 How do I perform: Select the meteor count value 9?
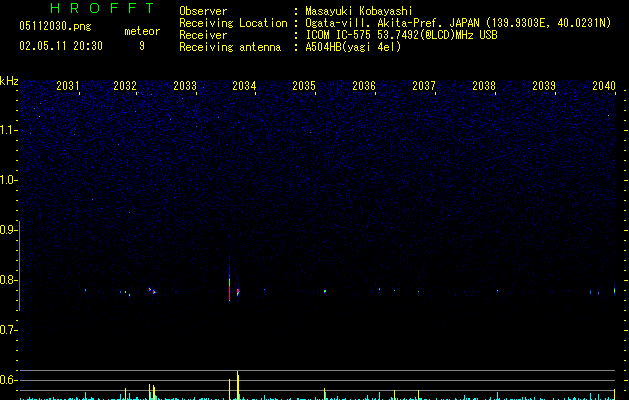[x=142, y=46]
